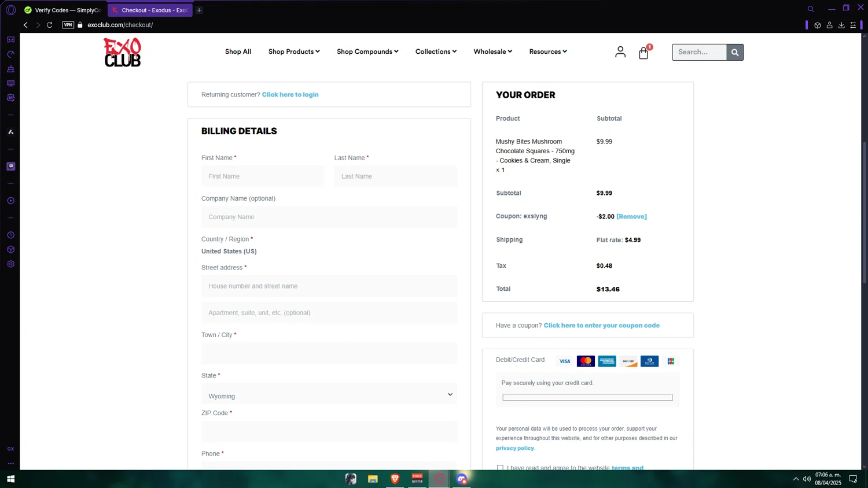Open the privacy policy link
This screenshot has width=868, height=488.
514,448
